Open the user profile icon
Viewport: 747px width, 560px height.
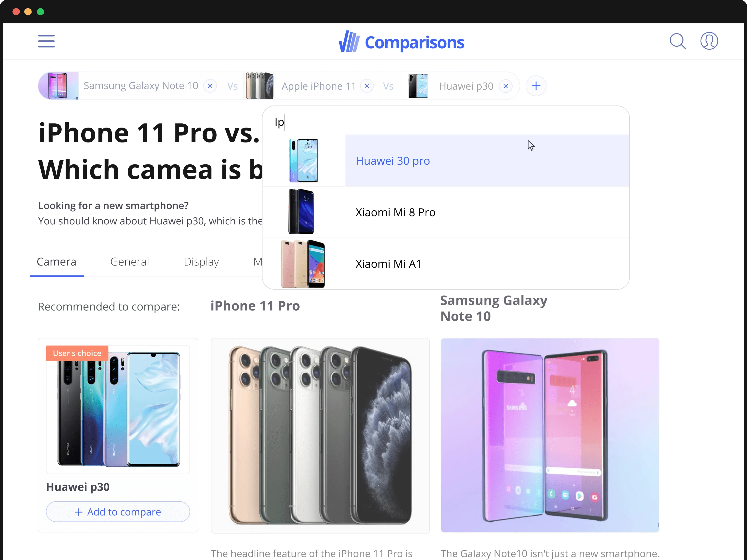point(709,41)
